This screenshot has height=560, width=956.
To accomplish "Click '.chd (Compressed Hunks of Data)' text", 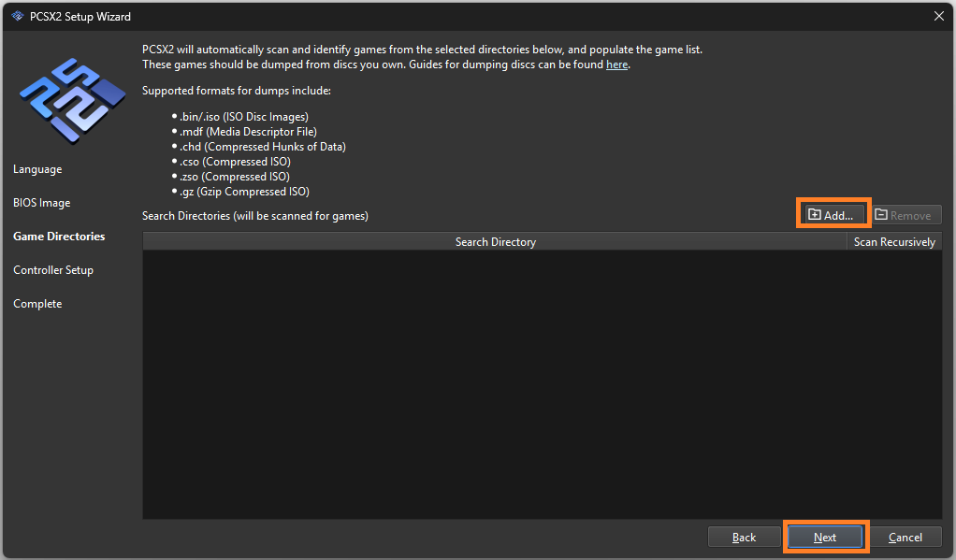I will 263,147.
